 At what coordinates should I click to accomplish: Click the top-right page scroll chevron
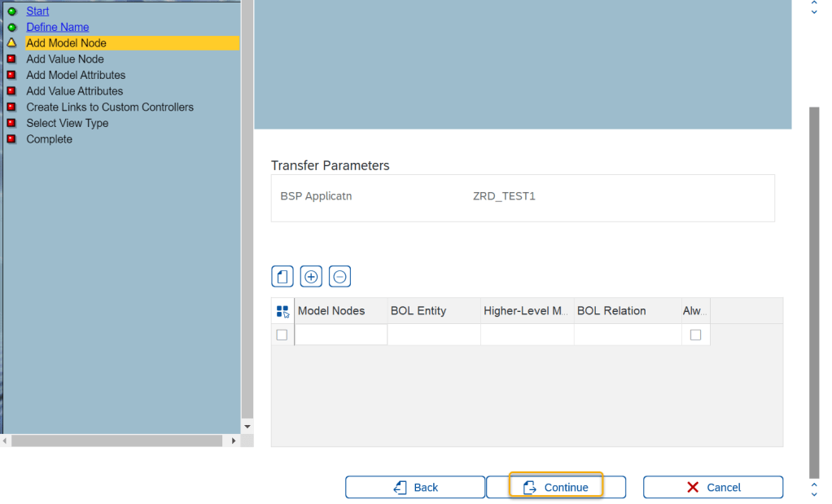[x=814, y=7]
